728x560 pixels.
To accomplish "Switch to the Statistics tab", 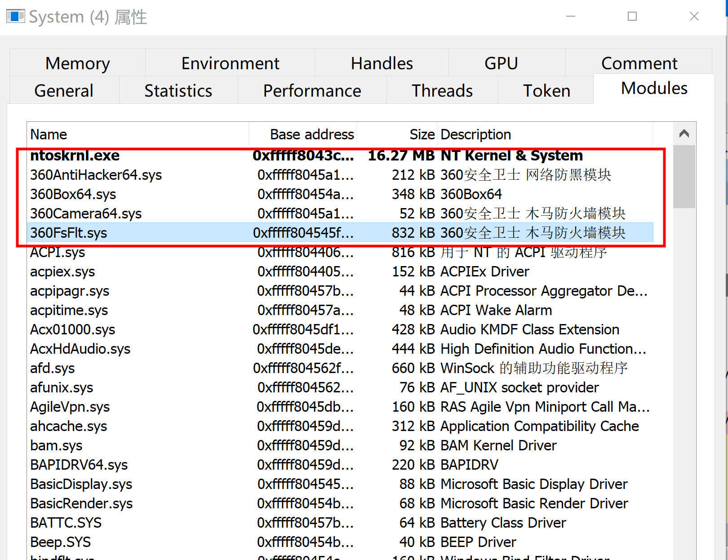I will (x=178, y=90).
